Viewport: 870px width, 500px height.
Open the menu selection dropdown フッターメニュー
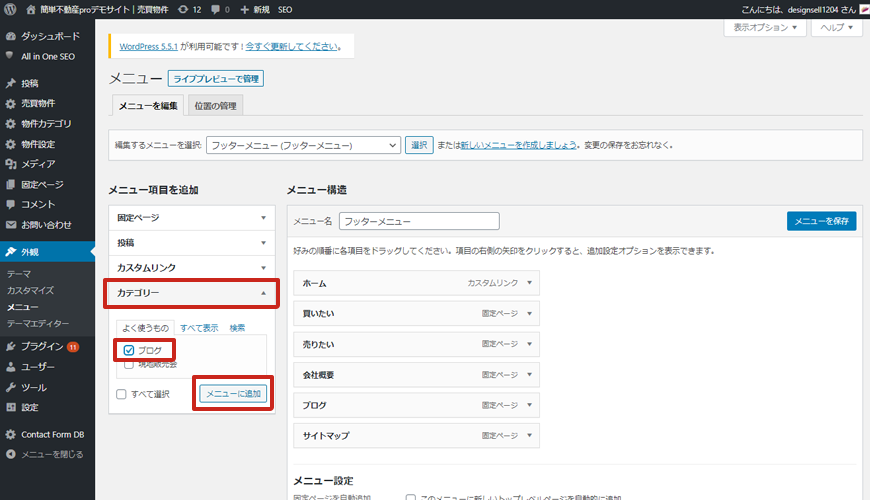pyautogui.click(x=303, y=145)
